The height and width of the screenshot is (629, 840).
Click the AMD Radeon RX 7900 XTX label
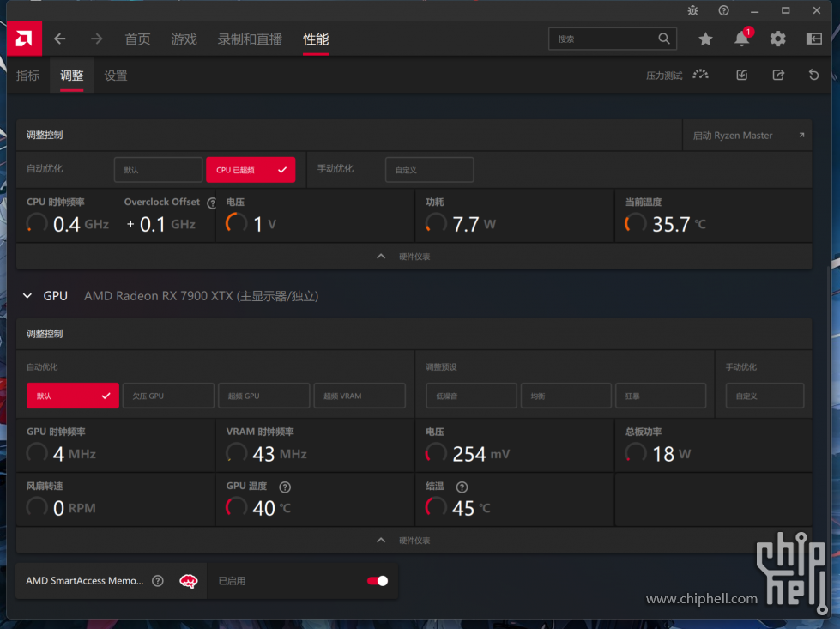202,296
